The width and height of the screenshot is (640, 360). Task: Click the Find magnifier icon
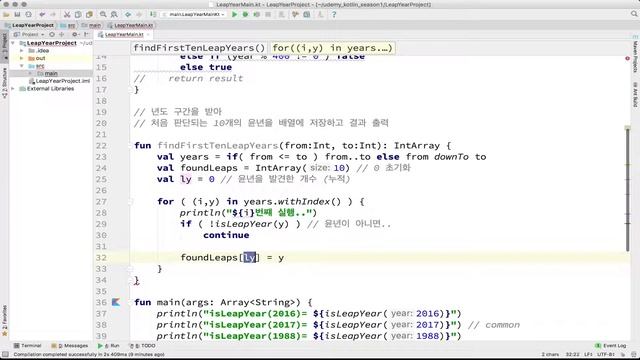pos(103,14)
